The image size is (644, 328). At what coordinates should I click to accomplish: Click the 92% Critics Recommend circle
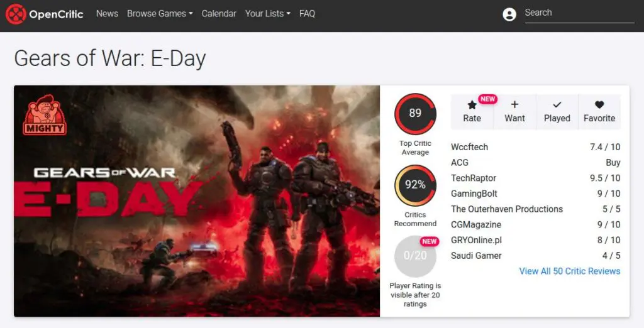point(415,185)
